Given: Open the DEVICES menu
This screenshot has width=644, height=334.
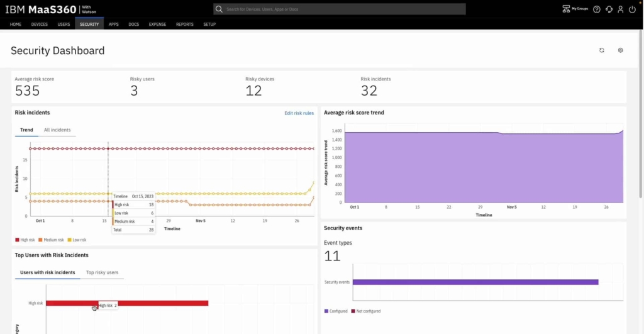Looking at the screenshot, I should pyautogui.click(x=40, y=25).
